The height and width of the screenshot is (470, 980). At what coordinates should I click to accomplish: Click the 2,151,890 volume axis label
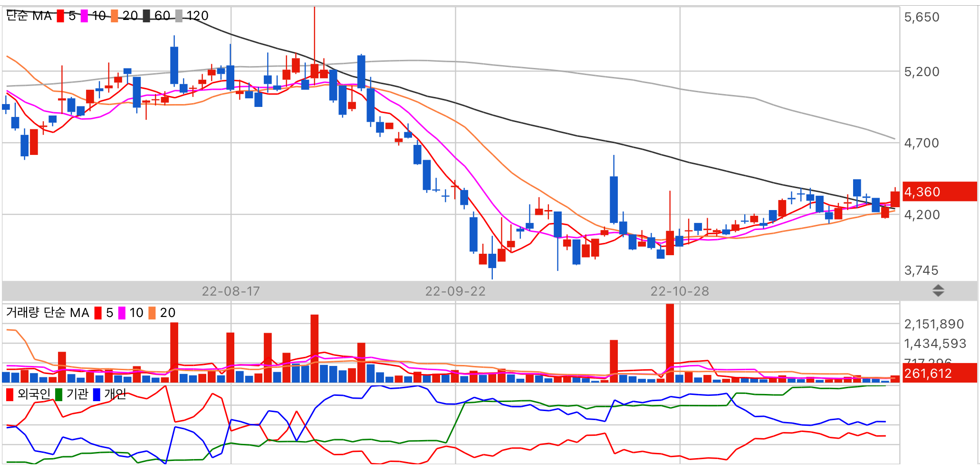tap(934, 324)
